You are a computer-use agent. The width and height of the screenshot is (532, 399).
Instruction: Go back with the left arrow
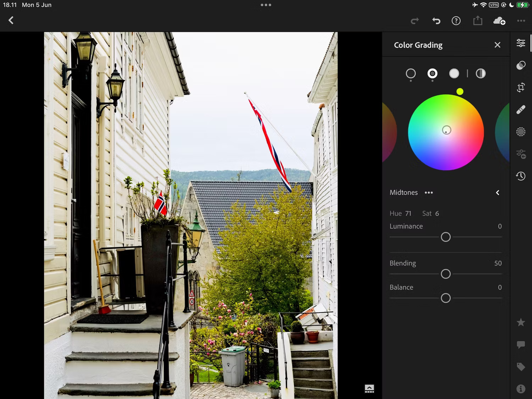tap(11, 21)
